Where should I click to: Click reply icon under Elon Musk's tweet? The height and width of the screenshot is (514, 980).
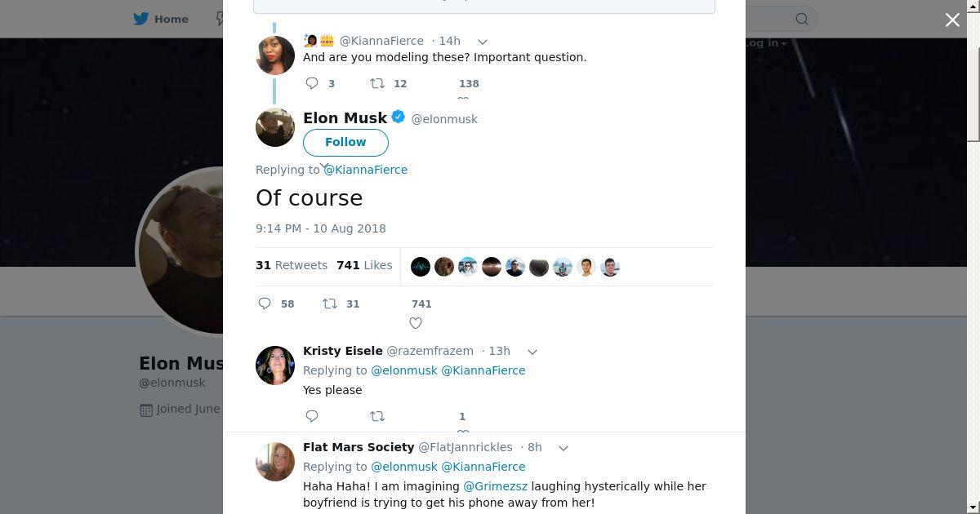(x=265, y=304)
